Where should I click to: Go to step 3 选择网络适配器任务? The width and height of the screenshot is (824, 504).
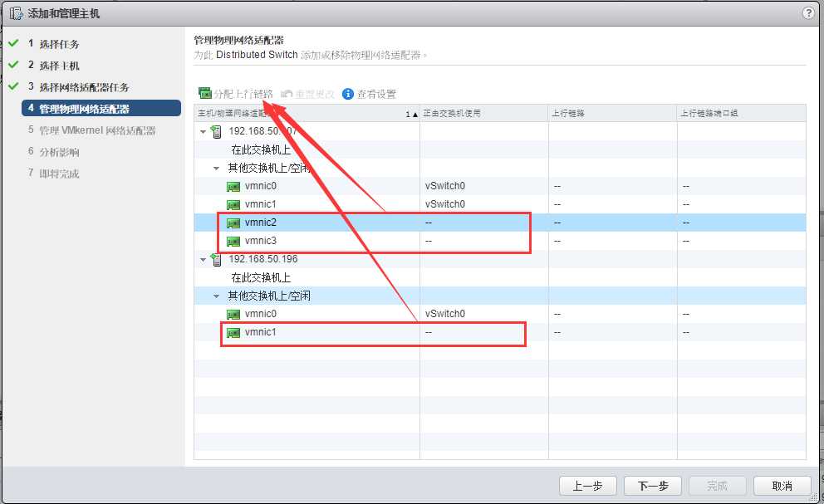[84, 86]
